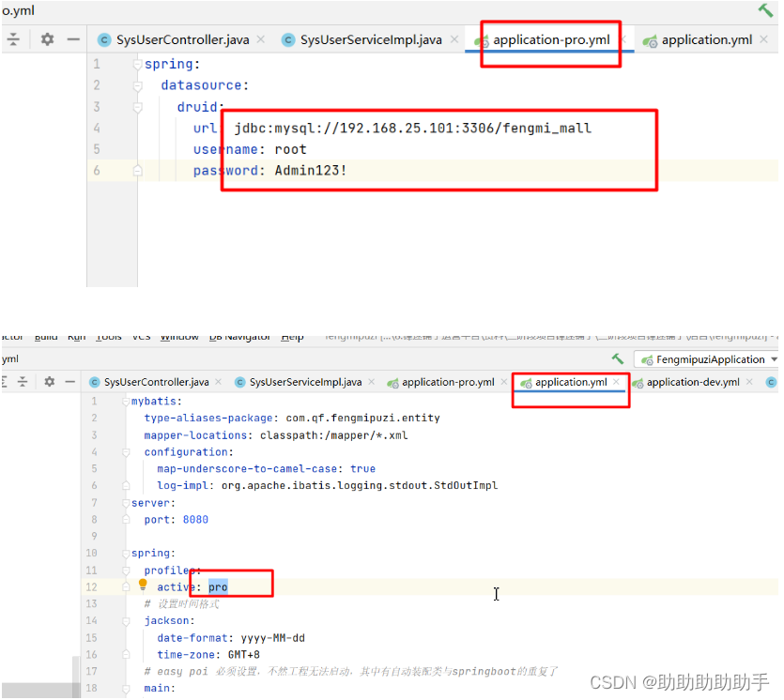784x700 pixels.
Task: Collapse the server fold marker on line 7
Action: 126,504
